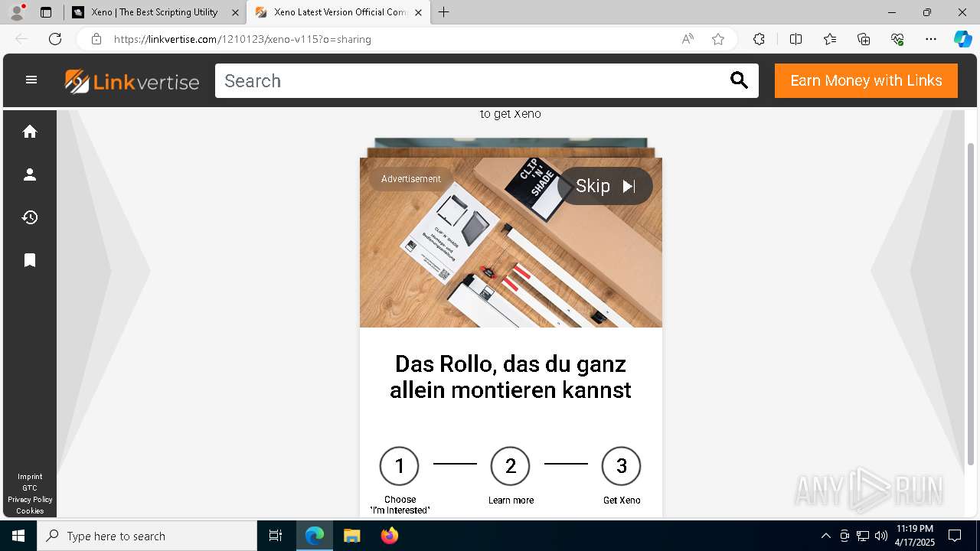This screenshot has height=551, width=980.
Task: Open a new browser tab
Action: tap(444, 12)
